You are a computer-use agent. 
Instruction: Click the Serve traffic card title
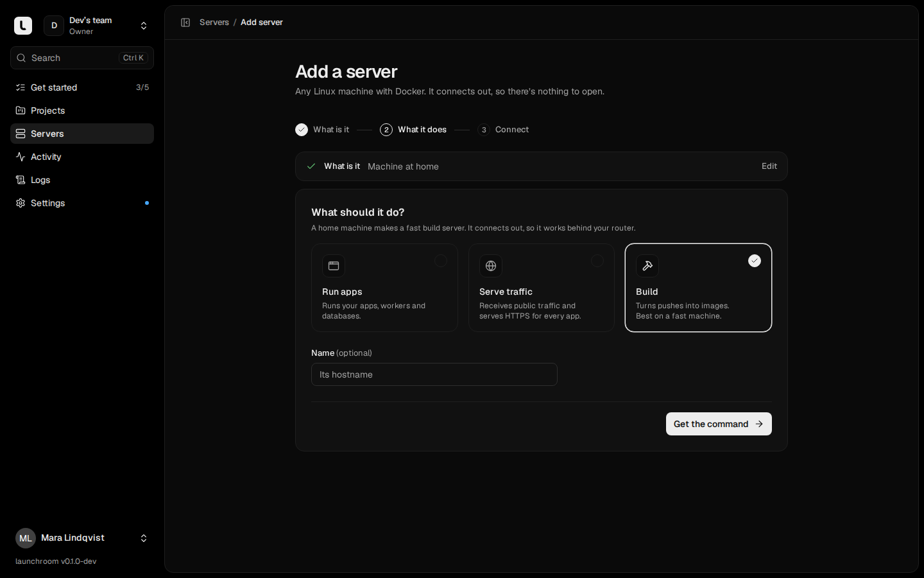[x=506, y=292]
